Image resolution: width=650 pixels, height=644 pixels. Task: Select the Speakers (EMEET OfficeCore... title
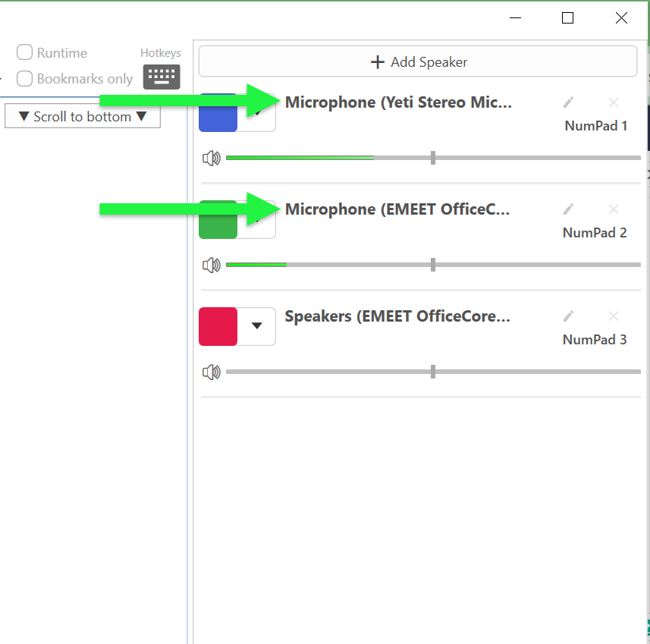click(x=397, y=316)
